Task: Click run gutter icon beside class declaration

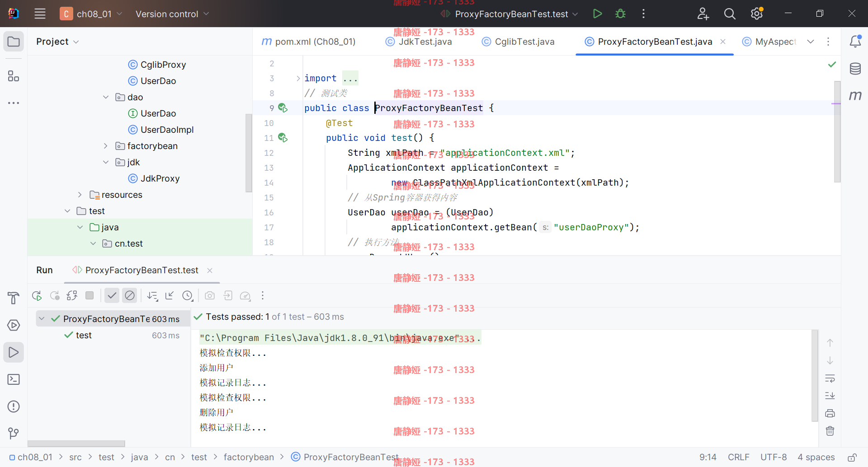Action: pos(283,108)
